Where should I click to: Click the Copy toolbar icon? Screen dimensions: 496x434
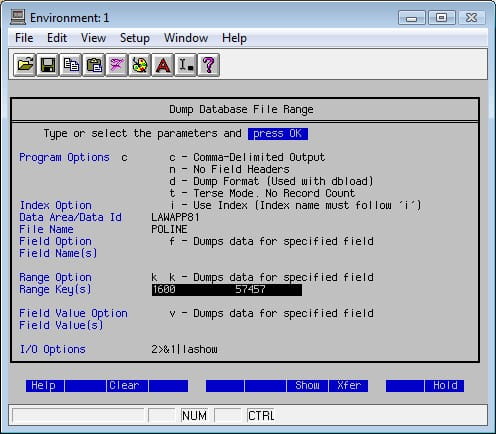click(71, 65)
